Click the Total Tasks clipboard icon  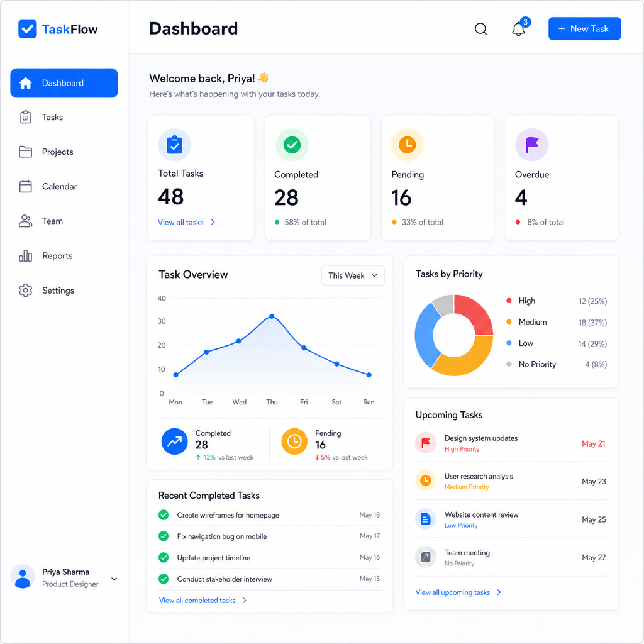tap(174, 145)
